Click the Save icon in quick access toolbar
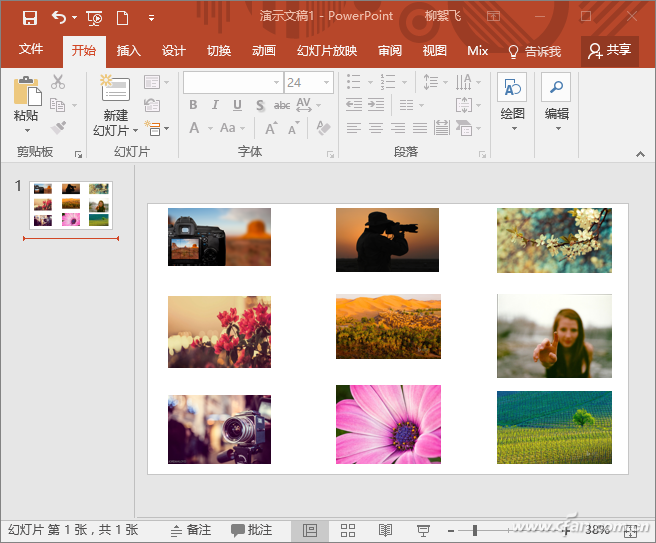 coord(29,17)
